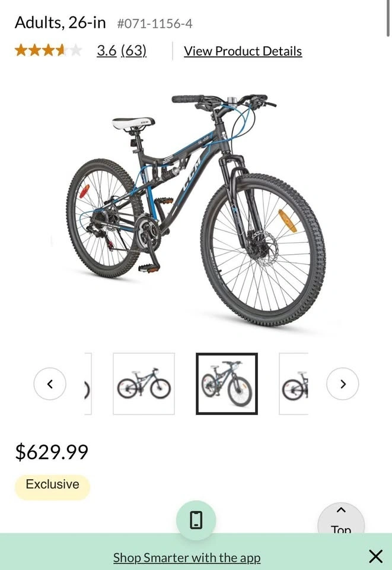Viewport: 392px width, 570px height.
Task: Open the 3.6 rating score link
Action: 106,50
